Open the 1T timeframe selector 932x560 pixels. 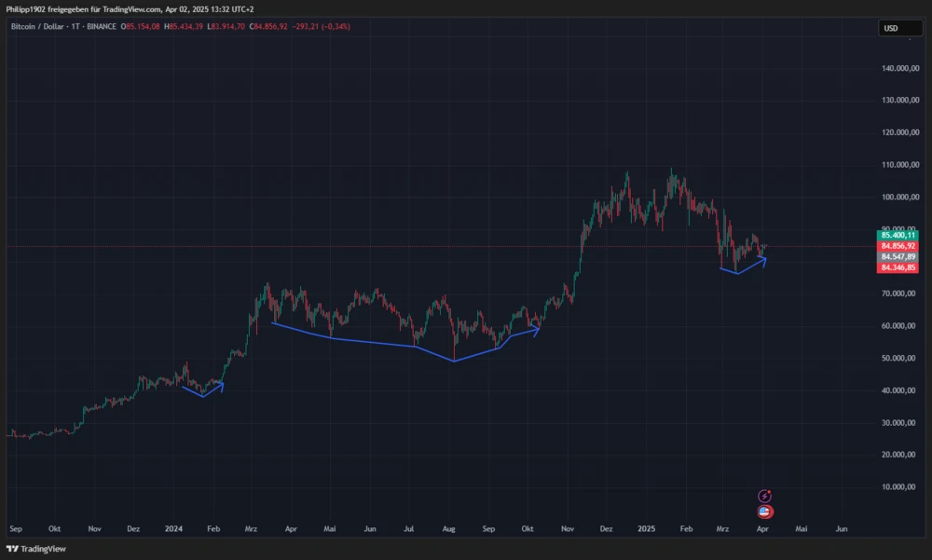click(x=74, y=27)
